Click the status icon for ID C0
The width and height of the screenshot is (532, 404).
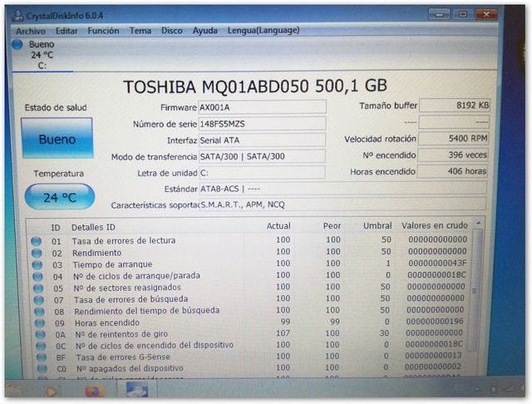coord(42,368)
